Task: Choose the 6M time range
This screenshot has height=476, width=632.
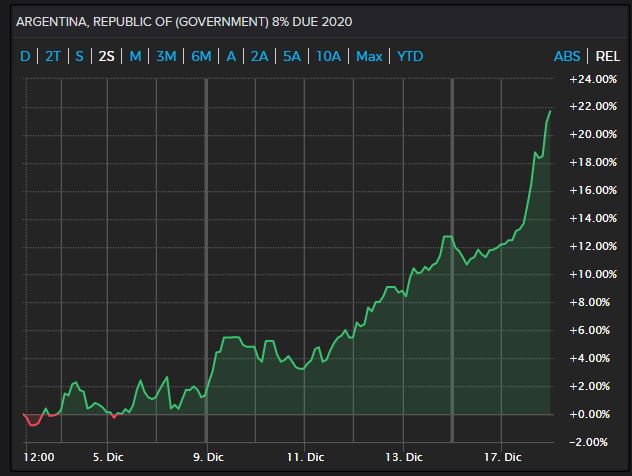Action: coord(201,56)
